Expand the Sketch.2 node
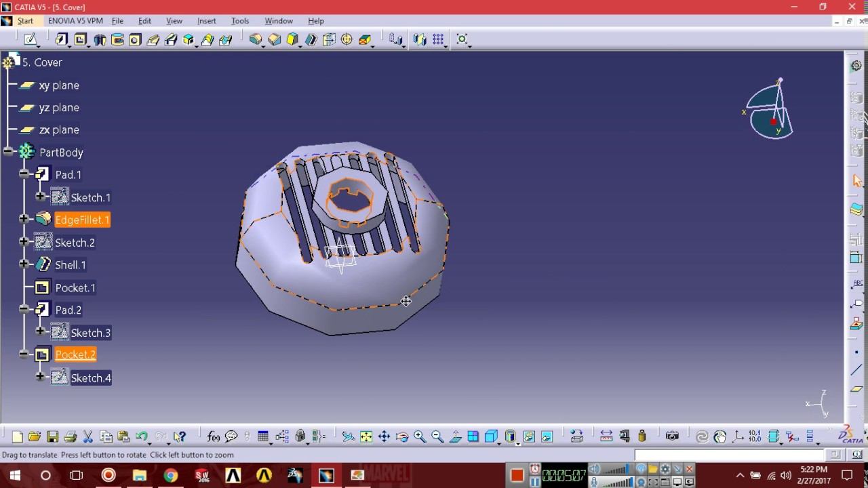 click(x=24, y=241)
